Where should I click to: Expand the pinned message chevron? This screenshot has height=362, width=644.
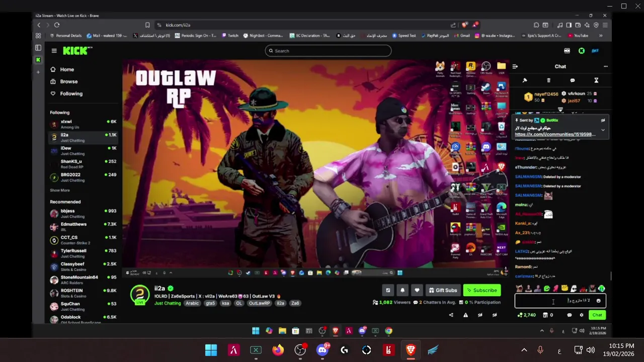pos(603,130)
